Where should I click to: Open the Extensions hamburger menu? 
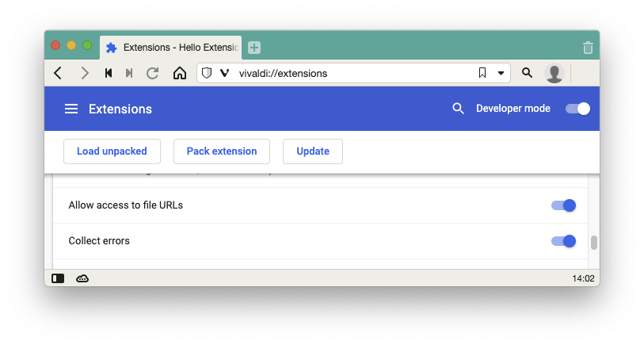click(x=71, y=109)
